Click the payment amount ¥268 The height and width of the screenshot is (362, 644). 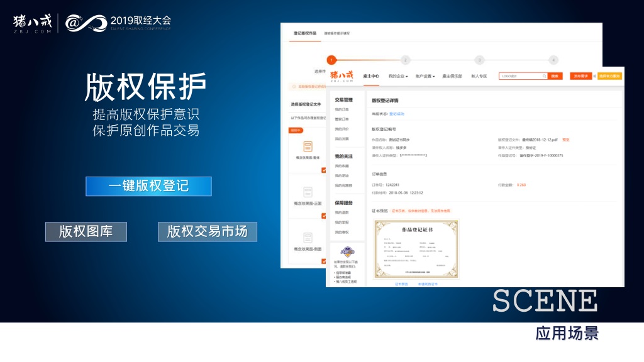[521, 185]
